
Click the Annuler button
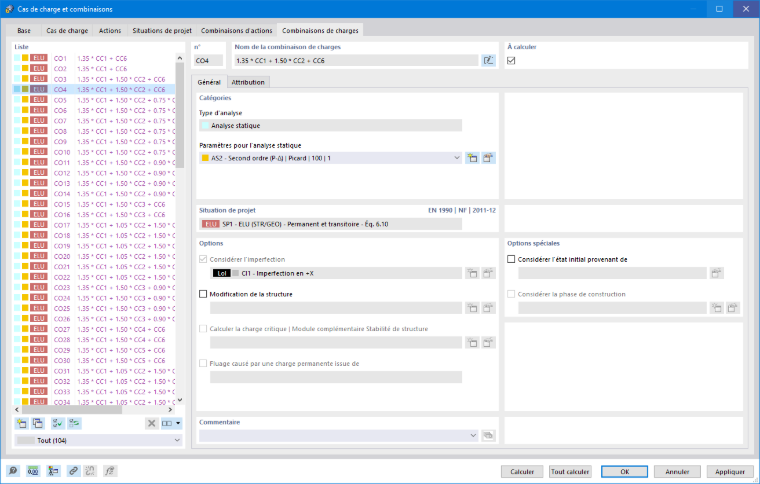(x=677, y=471)
